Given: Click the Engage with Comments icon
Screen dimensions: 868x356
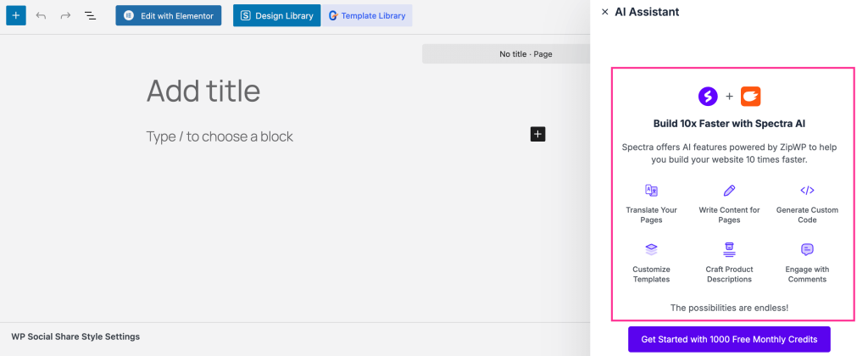Looking at the screenshot, I should pyautogui.click(x=807, y=250).
